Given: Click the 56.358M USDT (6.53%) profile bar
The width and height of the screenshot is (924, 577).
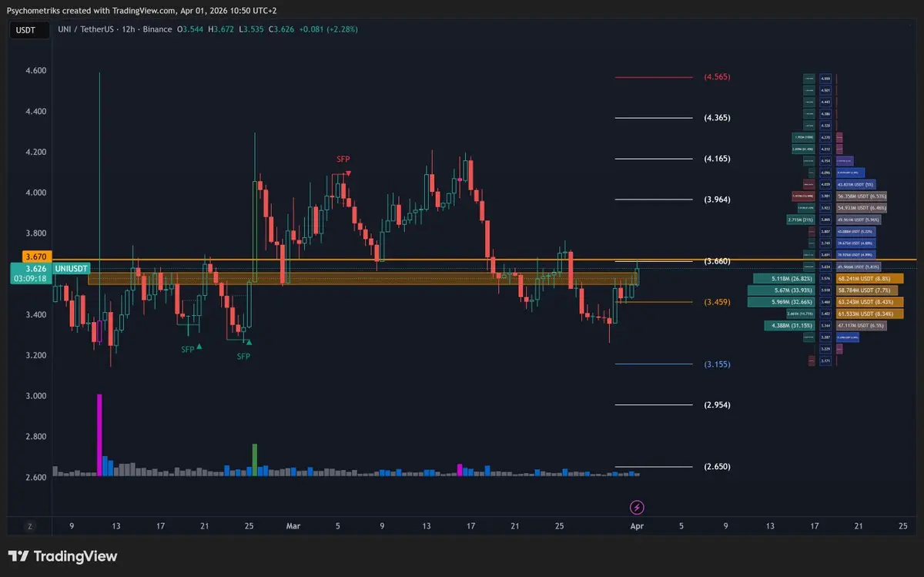Looking at the screenshot, I should click(x=861, y=196).
